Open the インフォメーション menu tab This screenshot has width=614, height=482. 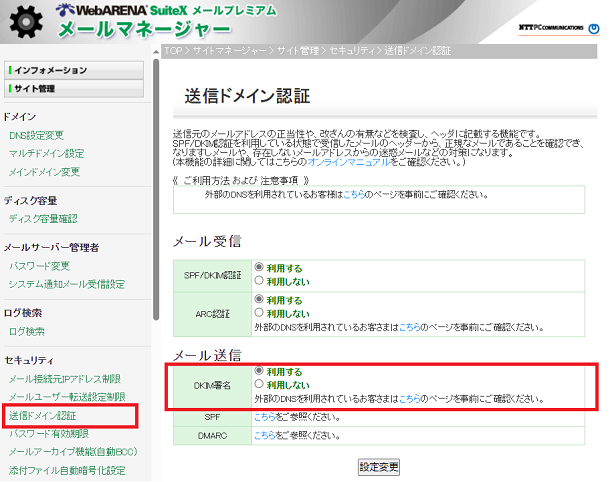(74, 70)
